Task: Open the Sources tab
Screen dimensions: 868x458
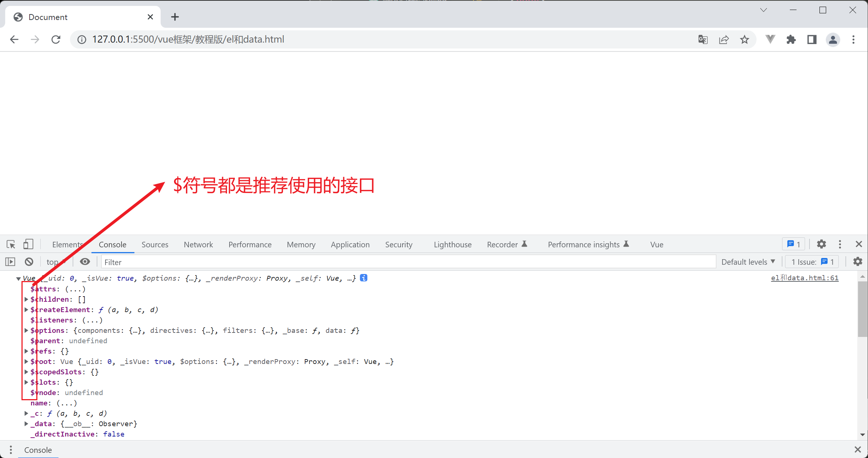Action: 155,244
